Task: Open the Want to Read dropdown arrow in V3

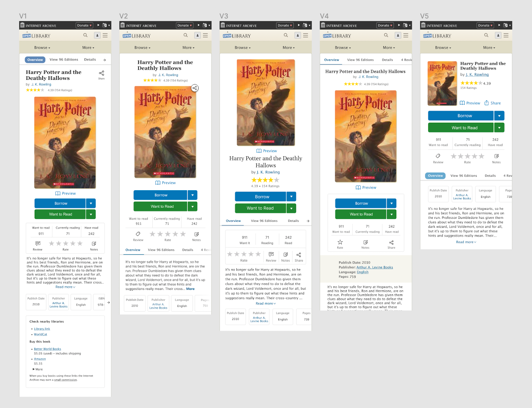Action: pyautogui.click(x=291, y=208)
